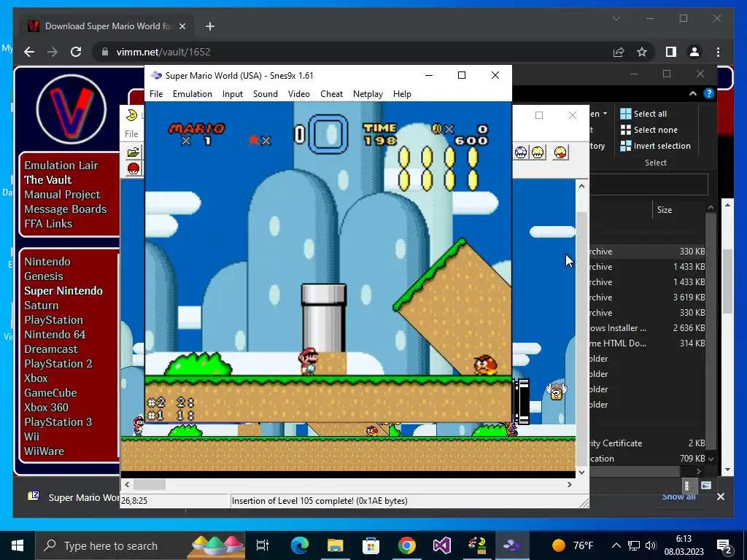Select Super Nintendo in the systems list
Viewport: 747px width, 560px height.
point(63,290)
